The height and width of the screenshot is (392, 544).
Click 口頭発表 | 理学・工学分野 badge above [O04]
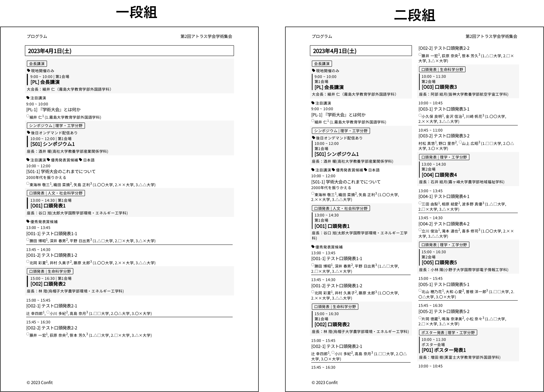click(x=444, y=157)
